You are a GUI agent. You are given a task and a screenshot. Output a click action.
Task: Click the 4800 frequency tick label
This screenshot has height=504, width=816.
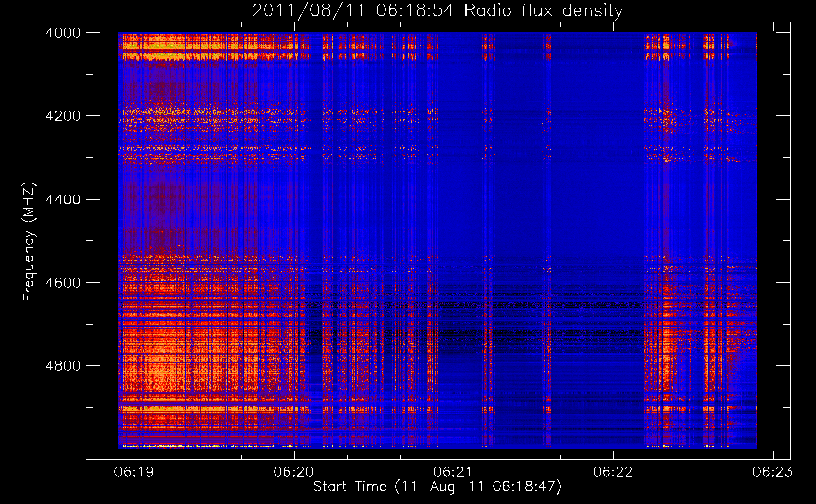[x=63, y=365]
